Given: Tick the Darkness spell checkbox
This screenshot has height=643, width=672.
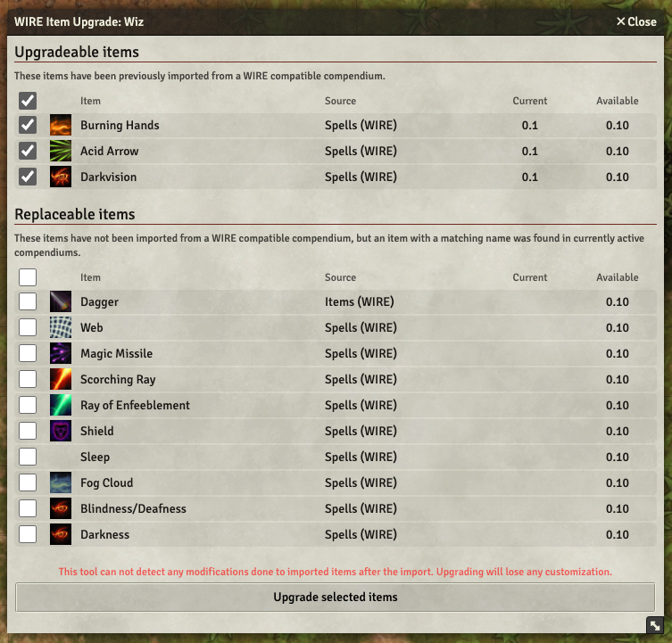Looking at the screenshot, I should pyautogui.click(x=28, y=534).
